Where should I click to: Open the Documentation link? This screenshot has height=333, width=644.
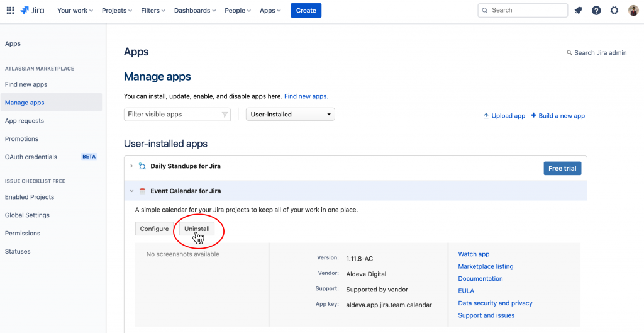[x=480, y=279]
